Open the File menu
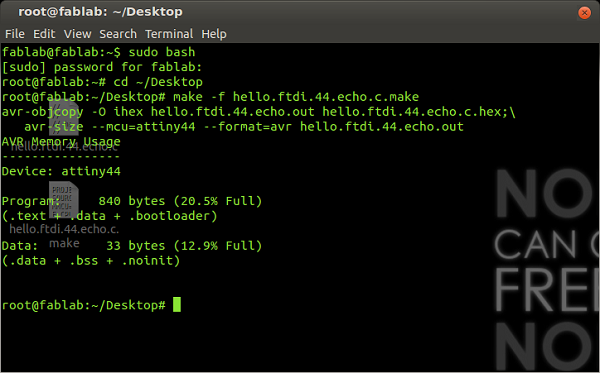 coord(15,34)
